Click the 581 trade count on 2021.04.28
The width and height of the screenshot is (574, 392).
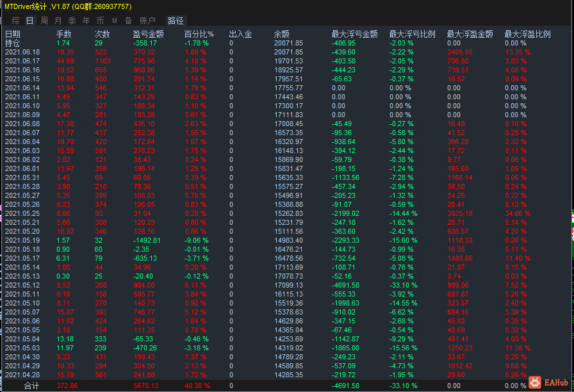[x=101, y=375]
